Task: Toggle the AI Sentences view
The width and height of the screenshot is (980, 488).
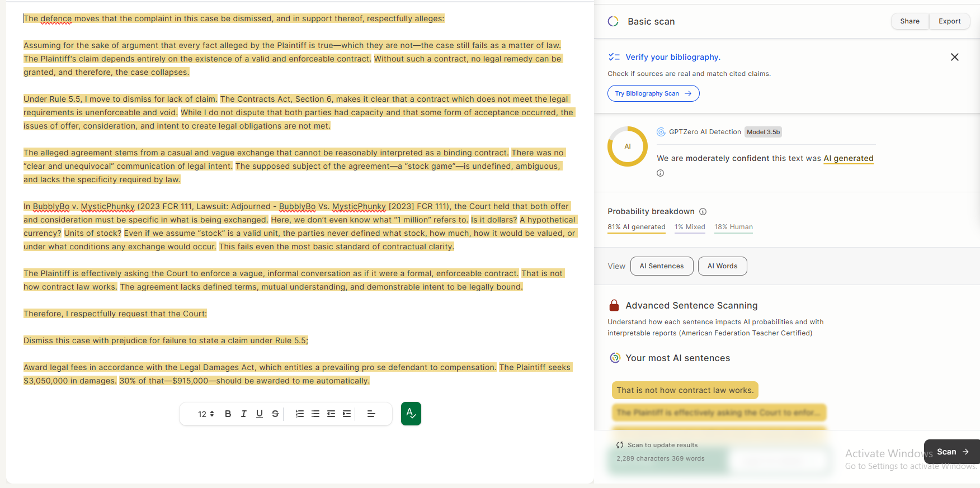Action: coord(661,266)
